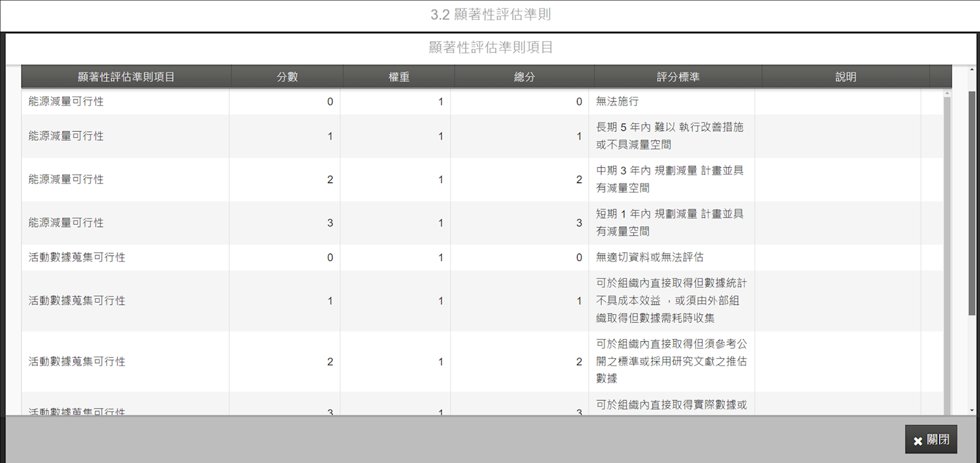Click the outer scrollbar up arrow
The height and width of the screenshot is (463, 980).
tap(972, 70)
